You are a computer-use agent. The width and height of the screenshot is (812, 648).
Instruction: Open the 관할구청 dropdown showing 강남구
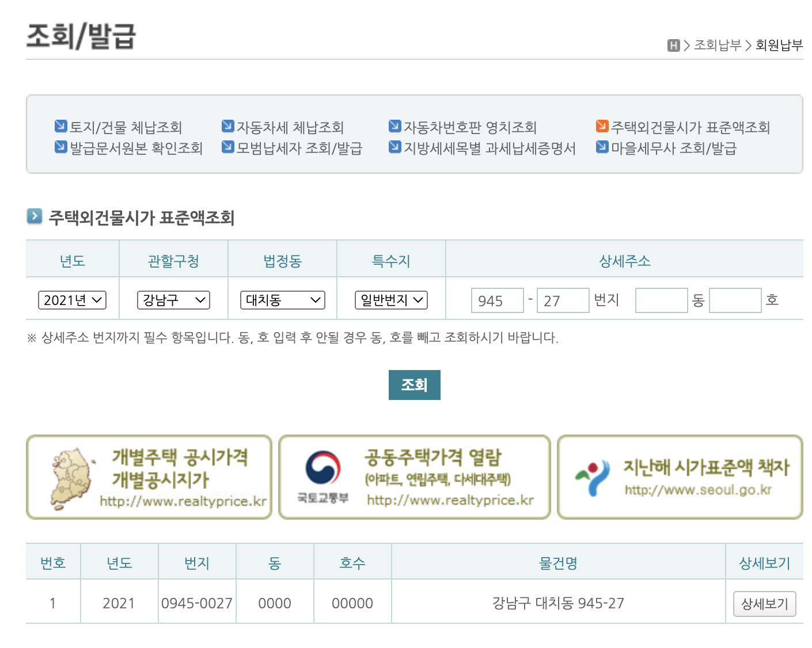point(173,300)
